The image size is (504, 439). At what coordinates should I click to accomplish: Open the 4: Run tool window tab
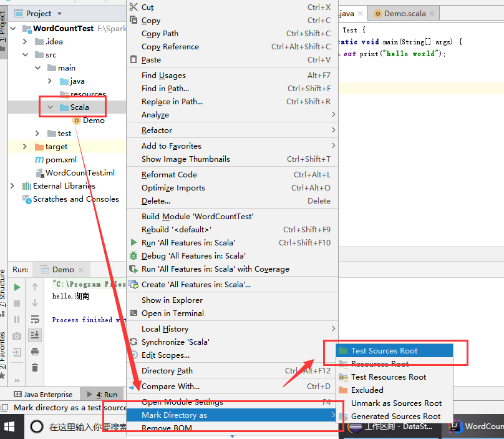pos(102,394)
